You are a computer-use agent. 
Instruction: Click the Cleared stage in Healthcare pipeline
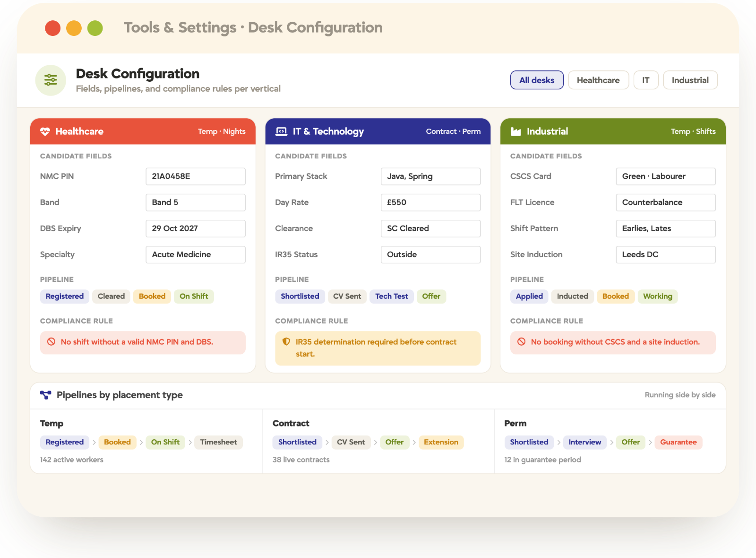[x=111, y=296]
